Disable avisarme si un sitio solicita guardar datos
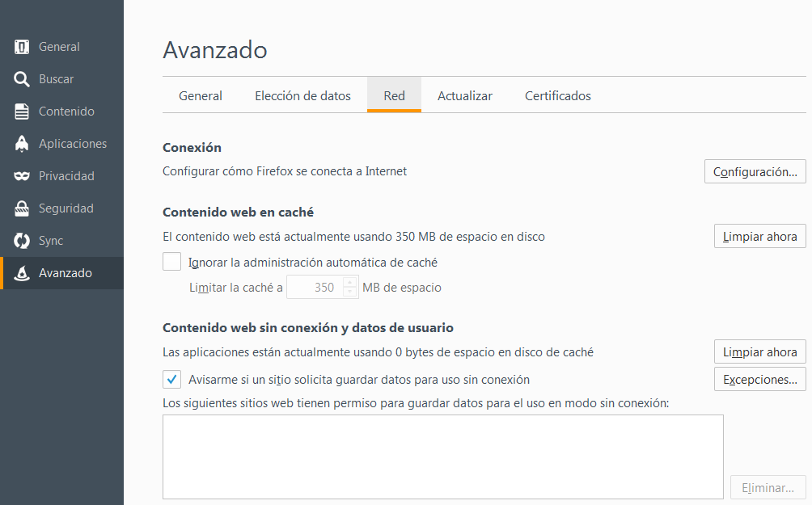The image size is (812, 505). [171, 378]
